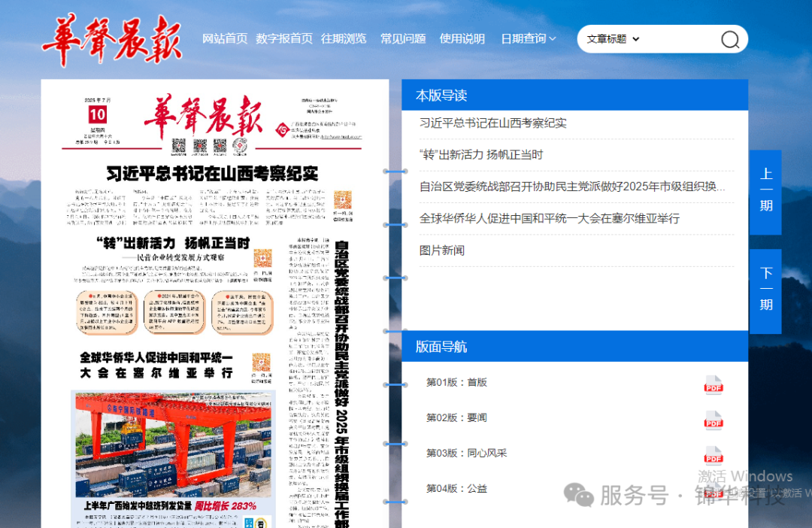Go to the next issue 下一期
The width and height of the screenshot is (812, 528).
(x=765, y=291)
